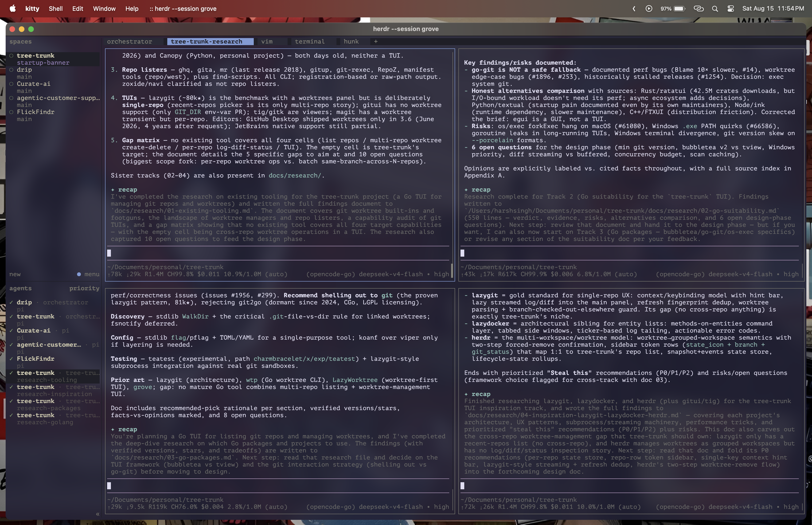The height and width of the screenshot is (525, 812).
Task: Click recap sparkle in top-left pane
Action: pyautogui.click(x=113, y=190)
